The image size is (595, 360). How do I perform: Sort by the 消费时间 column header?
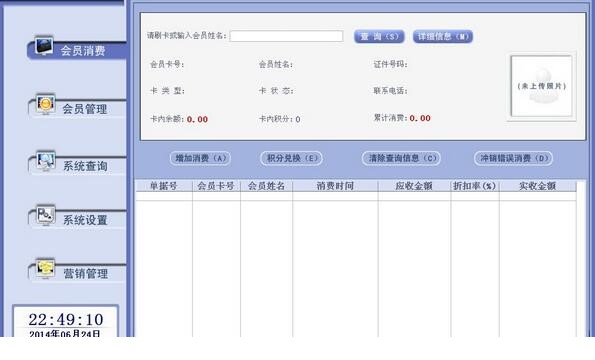pos(335,186)
